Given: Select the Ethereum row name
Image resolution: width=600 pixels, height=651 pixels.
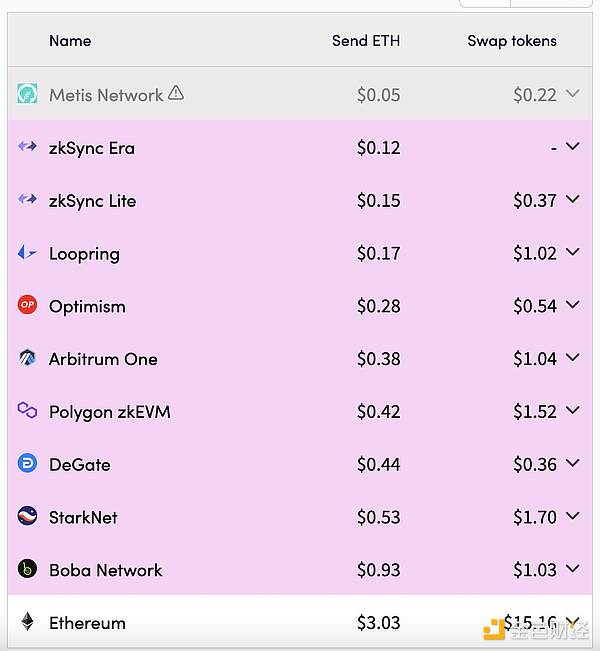Looking at the screenshot, I should coord(87,623).
